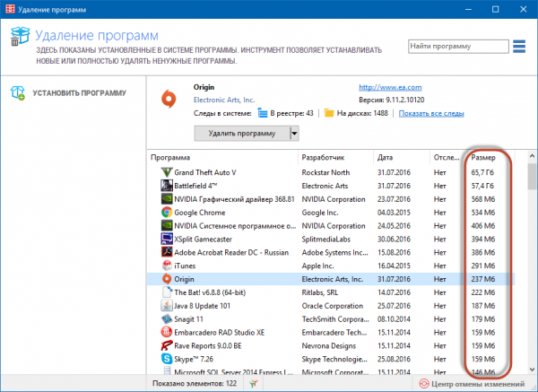Image resolution: width=538 pixels, height=392 pixels.
Task: Click the app icon in title bar
Action: click(x=10, y=9)
